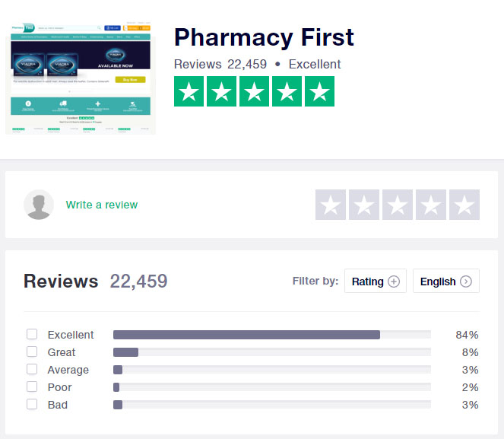The height and width of the screenshot is (439, 504).
Task: Click the Pharmacy First heading
Action: (x=264, y=37)
